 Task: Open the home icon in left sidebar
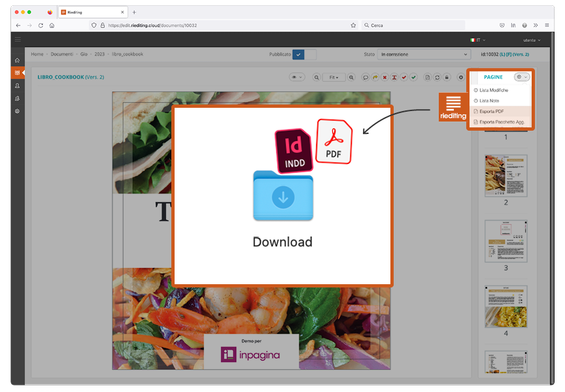coord(17,60)
